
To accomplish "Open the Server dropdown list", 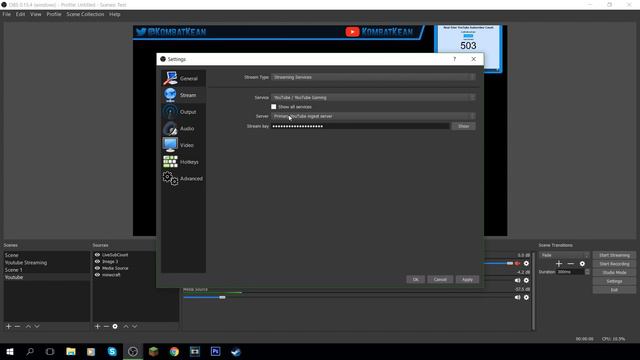I will (373, 116).
